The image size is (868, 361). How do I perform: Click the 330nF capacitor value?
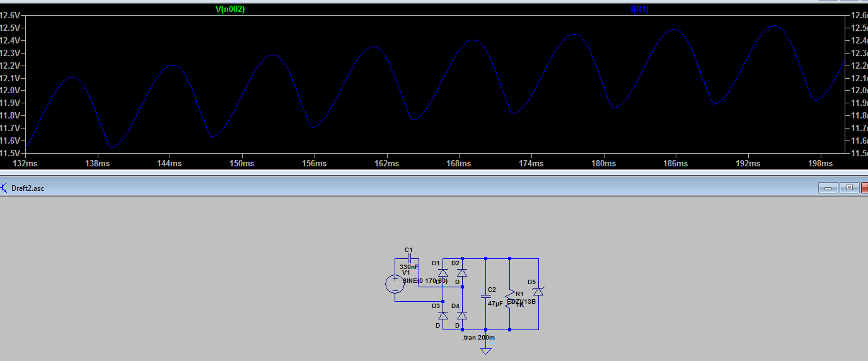pyautogui.click(x=409, y=266)
